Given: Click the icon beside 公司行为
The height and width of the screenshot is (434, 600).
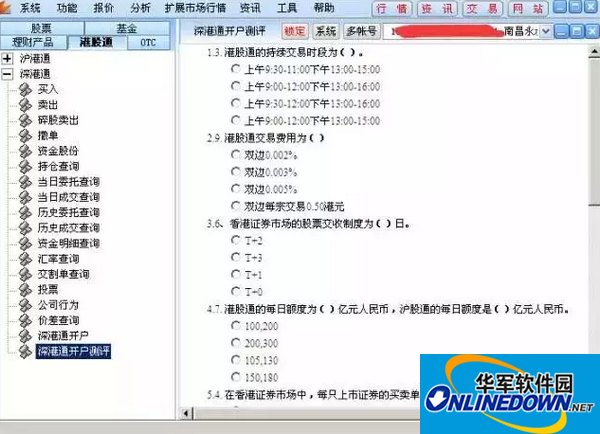Looking at the screenshot, I should click(x=25, y=305).
